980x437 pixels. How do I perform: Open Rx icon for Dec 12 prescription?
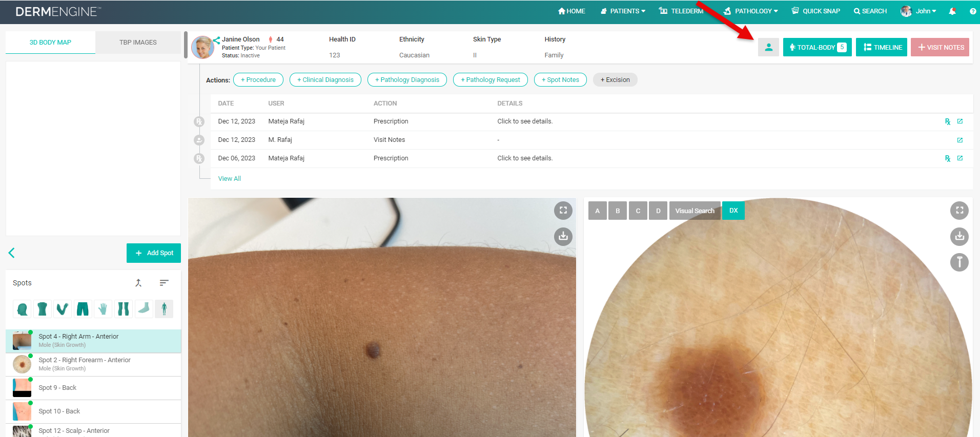948,121
